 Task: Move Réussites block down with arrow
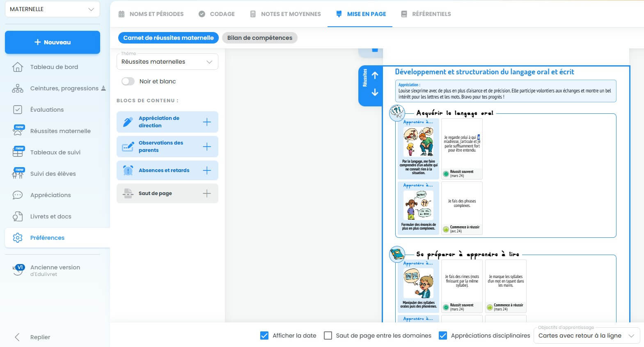coord(375,93)
